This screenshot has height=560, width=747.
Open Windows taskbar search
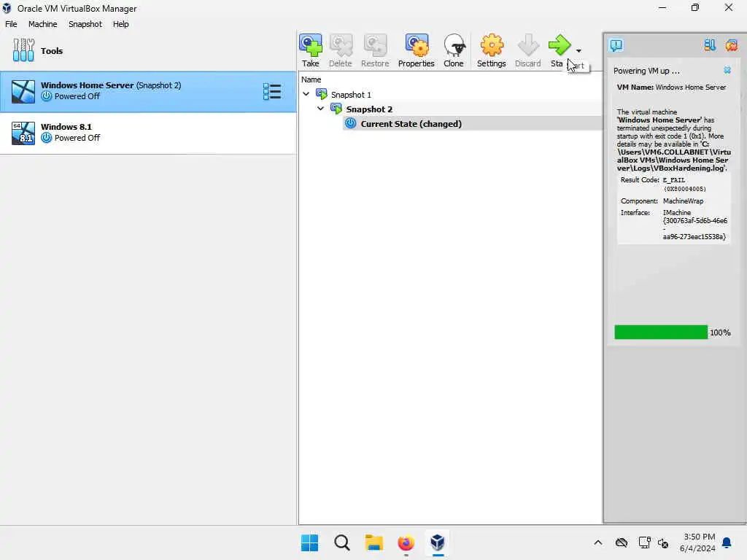(x=342, y=542)
